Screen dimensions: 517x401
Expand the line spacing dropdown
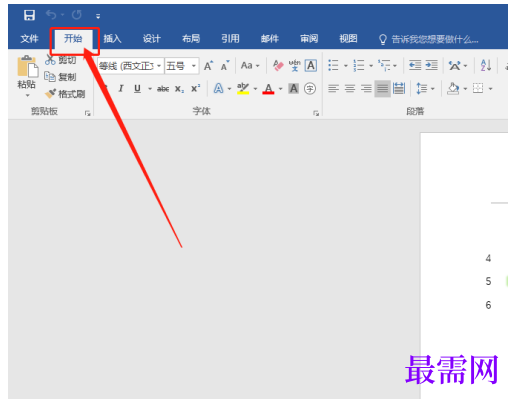click(x=433, y=89)
